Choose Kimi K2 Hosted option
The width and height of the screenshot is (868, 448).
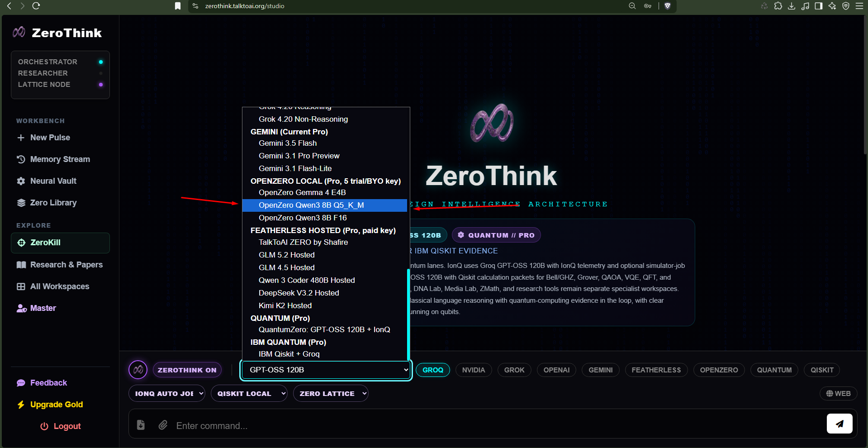tap(325, 305)
